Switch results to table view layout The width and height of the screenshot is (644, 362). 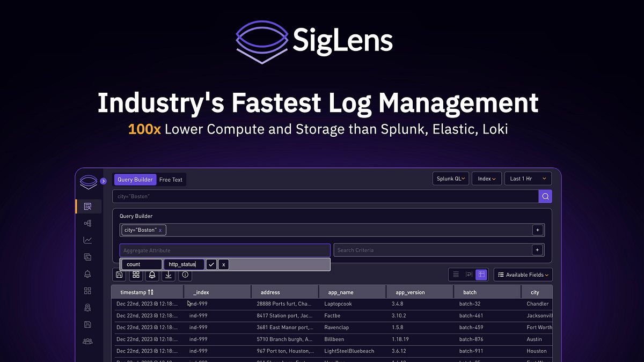point(481,274)
